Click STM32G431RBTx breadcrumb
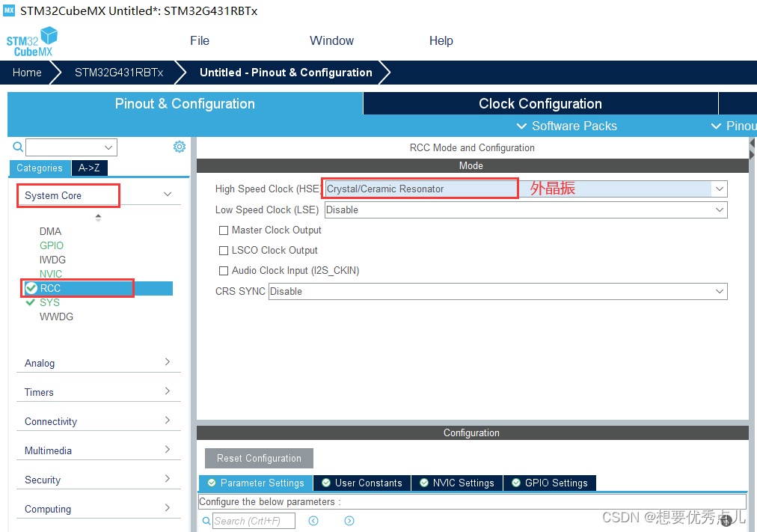This screenshot has height=532, width=757. [x=119, y=73]
